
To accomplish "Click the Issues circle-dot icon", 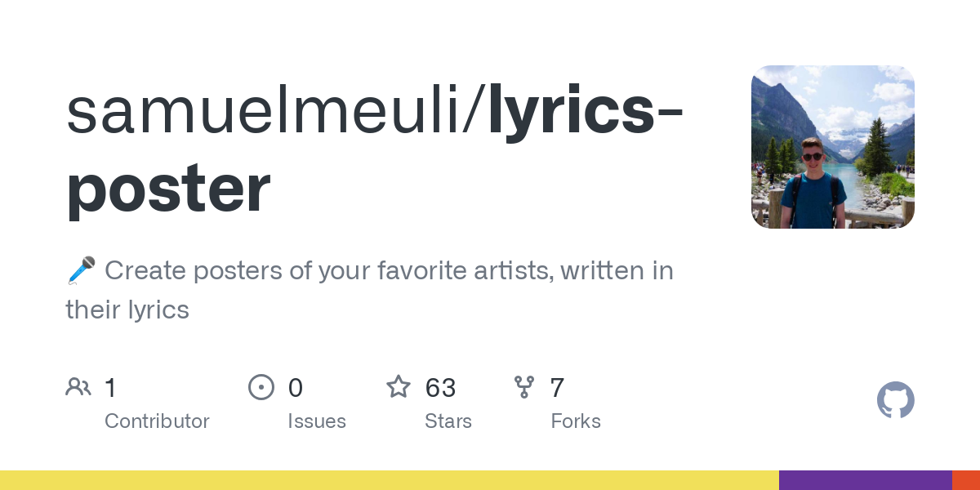I will 261,387.
